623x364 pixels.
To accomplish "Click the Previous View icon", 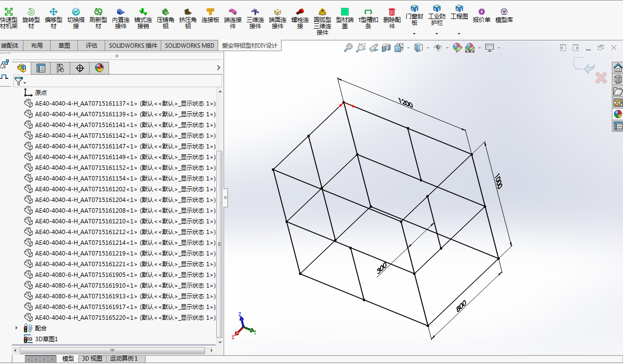I will (374, 48).
